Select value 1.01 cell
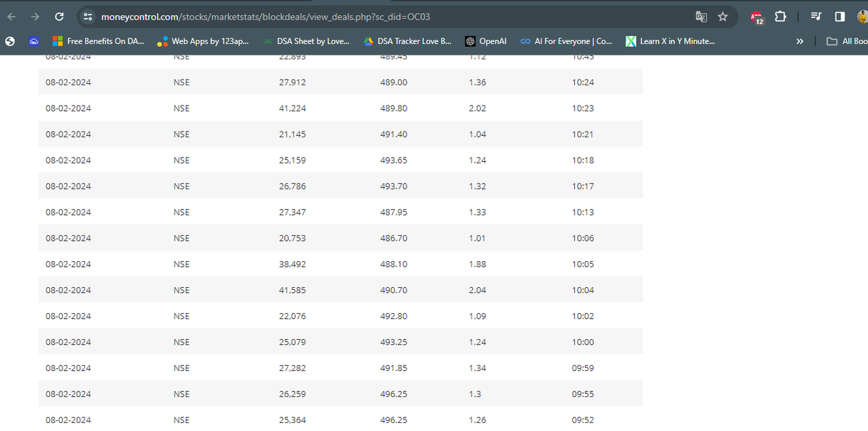This screenshot has height=431, width=868. (477, 239)
